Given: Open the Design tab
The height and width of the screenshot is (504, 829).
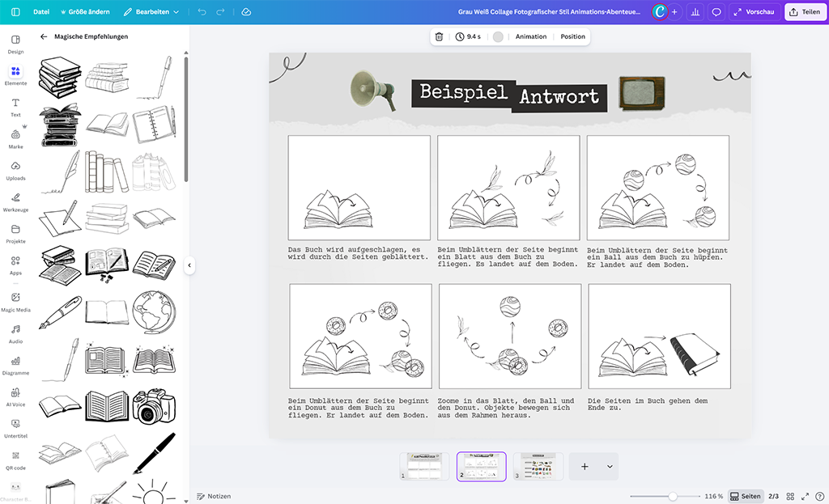Looking at the screenshot, I should point(15,44).
